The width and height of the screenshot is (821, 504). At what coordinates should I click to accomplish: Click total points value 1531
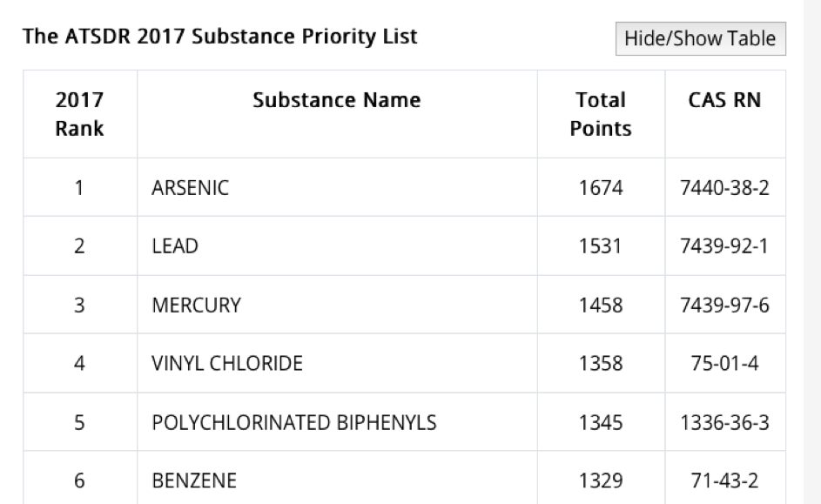[x=601, y=246]
